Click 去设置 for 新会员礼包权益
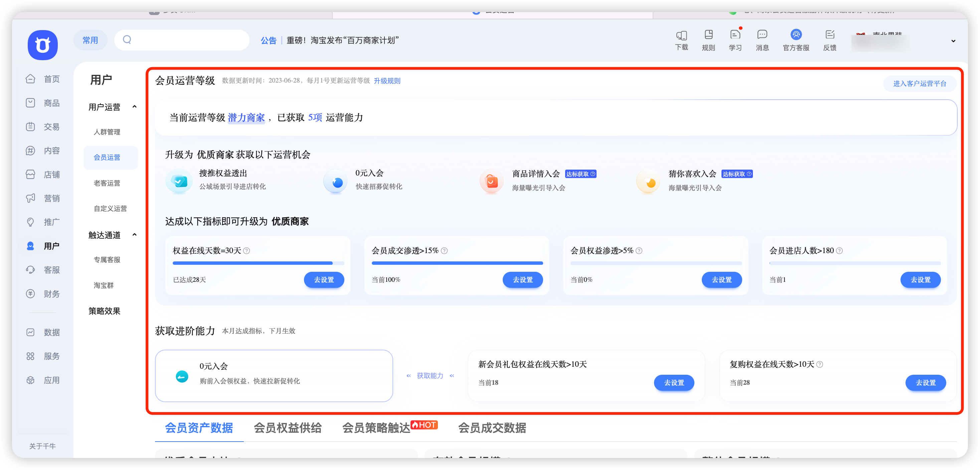 (674, 382)
